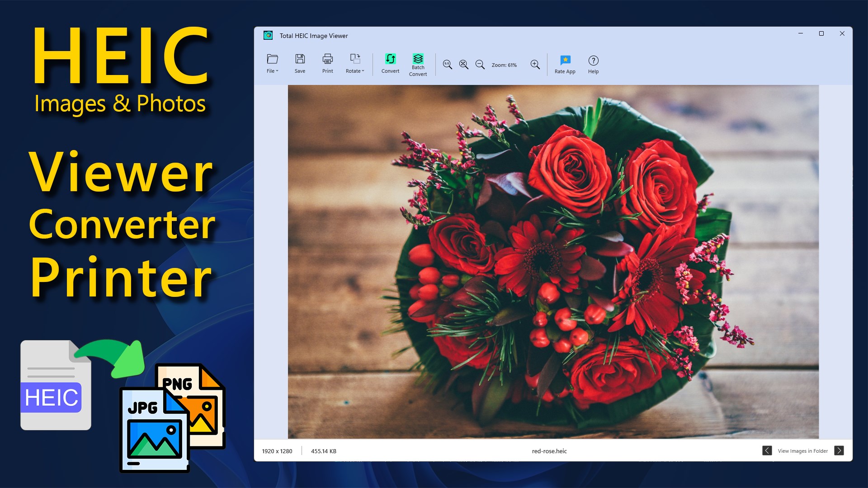Click the Zoom: 61% indicator
Screen dimensions: 868x488
(x=504, y=65)
